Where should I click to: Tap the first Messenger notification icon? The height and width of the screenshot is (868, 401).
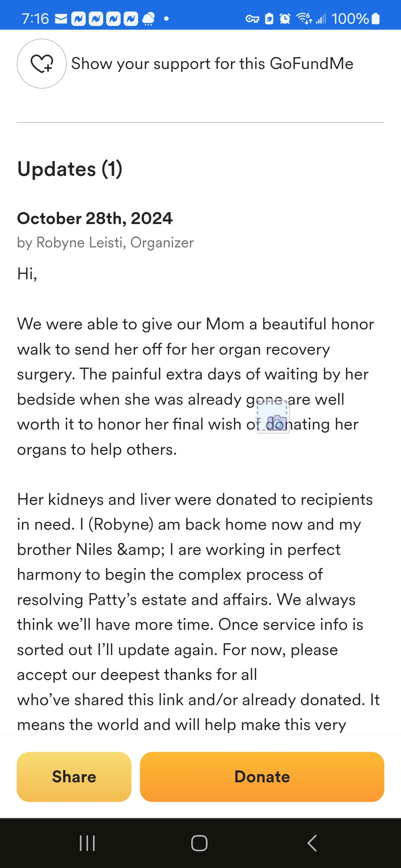(x=78, y=19)
